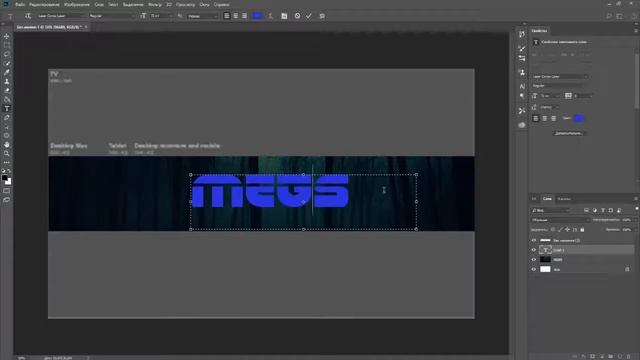Open the Фильтр menu
Image resolution: width=640 pixels, height=360 pixels.
tap(155, 4)
